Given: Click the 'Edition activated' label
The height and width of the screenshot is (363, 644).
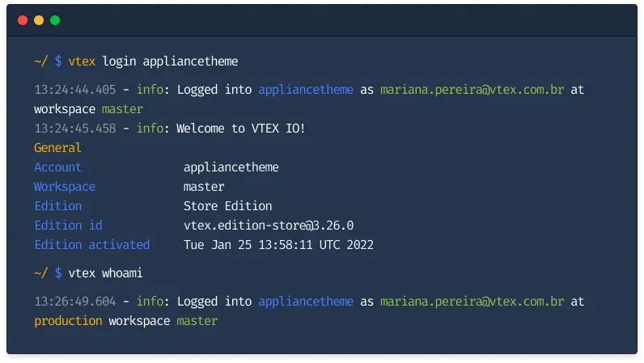Looking at the screenshot, I should pos(92,245).
